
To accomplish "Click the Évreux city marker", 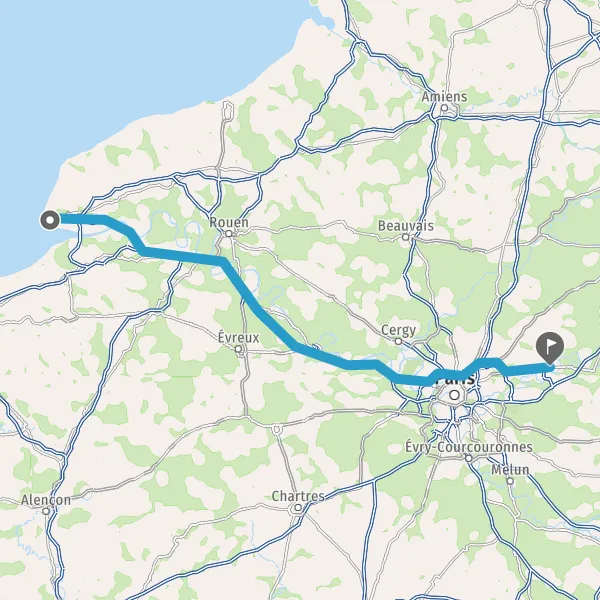I will [238, 349].
